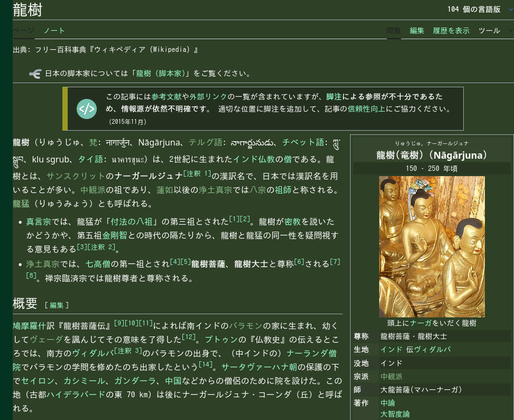This screenshot has width=514, height=420.
Task: Open the ヴェーダ link
Action: pos(46,340)
